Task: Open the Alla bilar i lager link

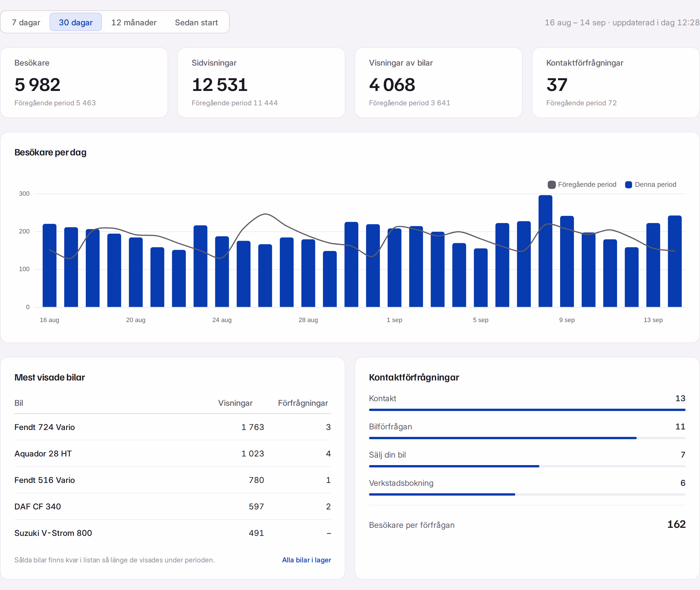Action: [306, 560]
